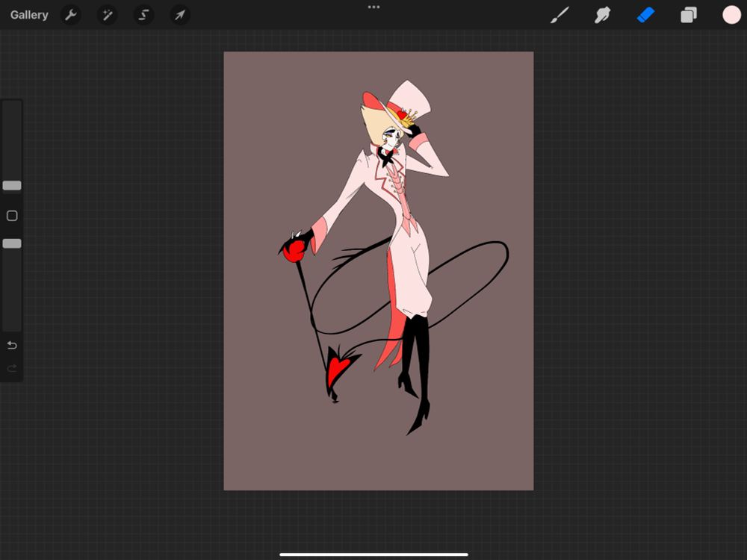Click the brush opacity slider handle
This screenshot has height=560, width=747.
click(x=12, y=243)
